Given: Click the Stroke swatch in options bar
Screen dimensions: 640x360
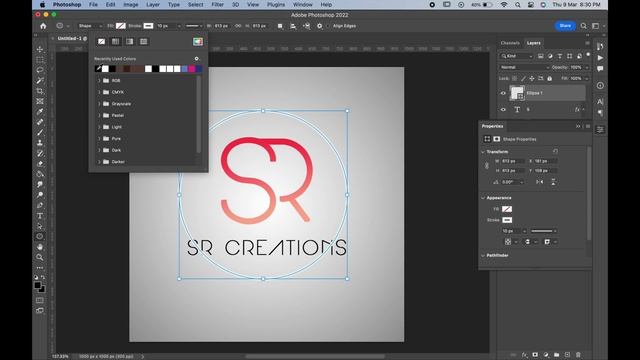Looking at the screenshot, I should click(148, 26).
